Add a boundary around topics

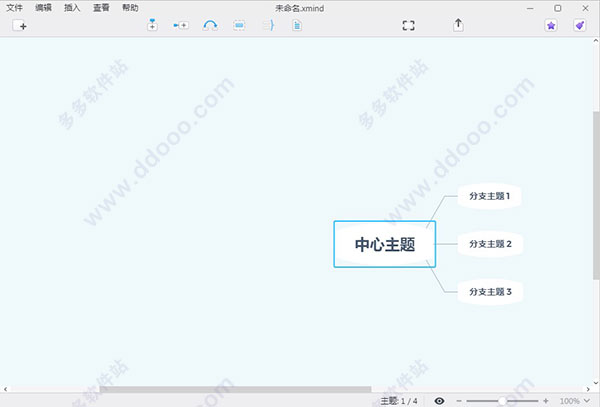click(239, 25)
